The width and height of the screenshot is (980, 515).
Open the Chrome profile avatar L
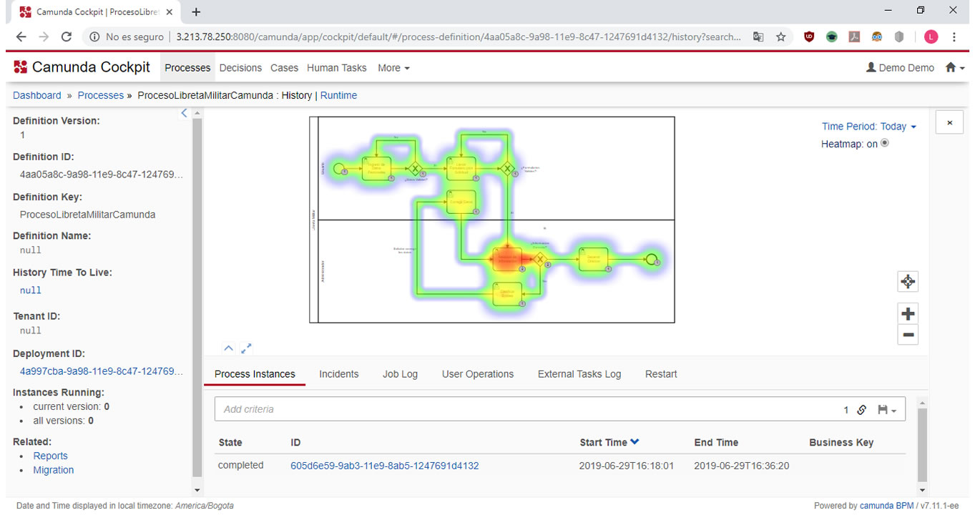pos(931,37)
